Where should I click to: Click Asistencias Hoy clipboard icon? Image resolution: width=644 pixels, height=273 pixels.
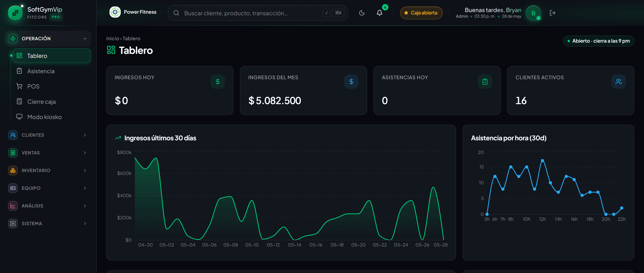[x=485, y=81]
